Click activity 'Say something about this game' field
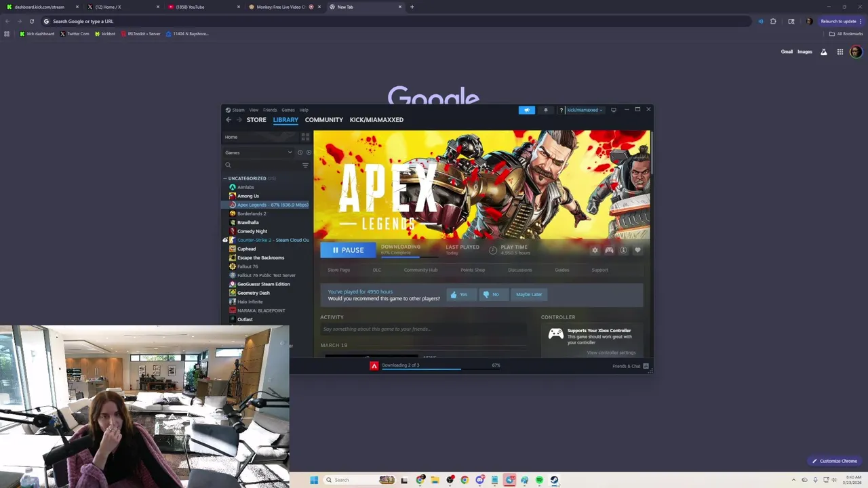868x488 pixels. pos(423,329)
